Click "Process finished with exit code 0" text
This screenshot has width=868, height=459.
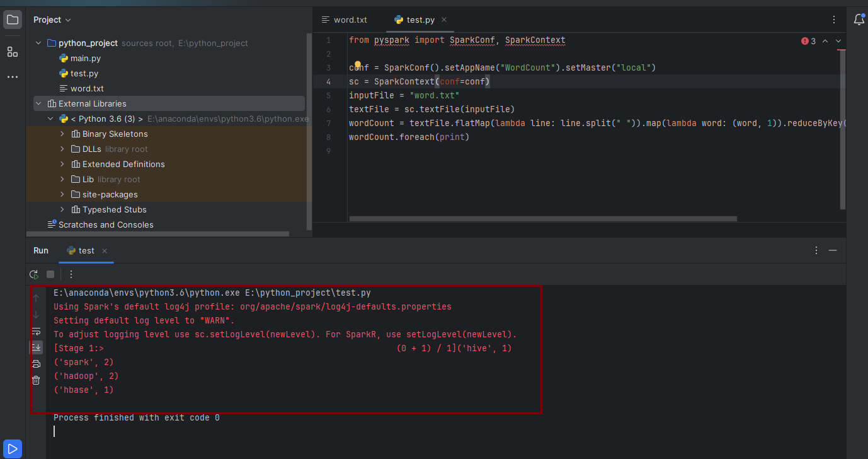(137, 417)
